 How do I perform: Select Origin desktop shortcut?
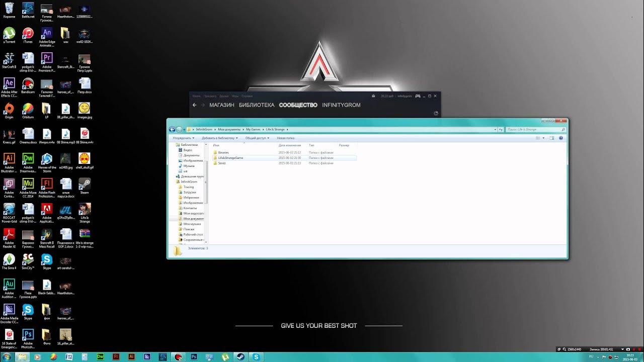click(x=9, y=111)
